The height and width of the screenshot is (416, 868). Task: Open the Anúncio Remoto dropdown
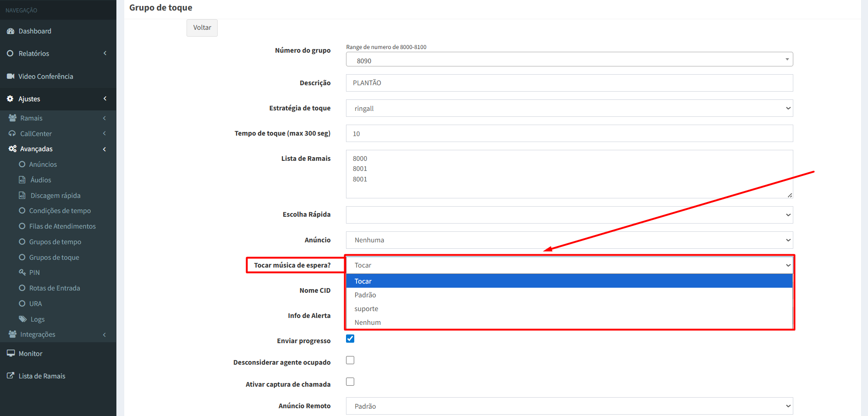[569, 406]
